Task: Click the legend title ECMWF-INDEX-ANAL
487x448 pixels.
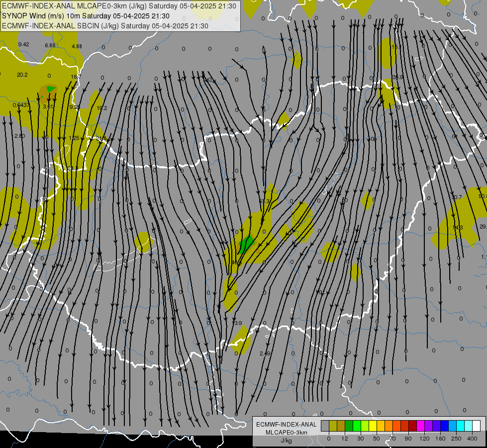Action: (x=287, y=425)
